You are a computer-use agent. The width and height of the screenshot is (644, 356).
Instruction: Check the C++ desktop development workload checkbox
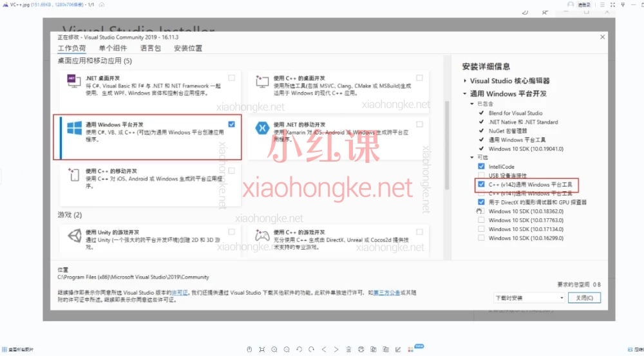[x=419, y=78]
